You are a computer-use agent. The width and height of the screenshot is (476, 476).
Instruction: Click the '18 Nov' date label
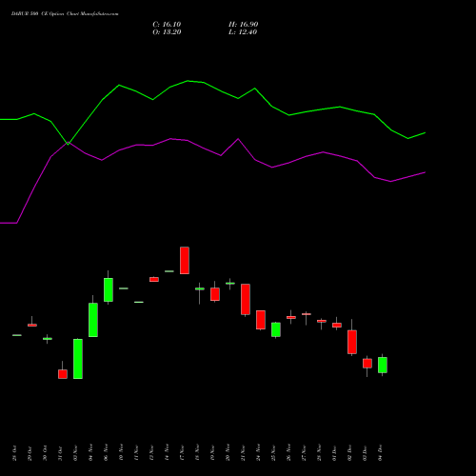tap(197, 452)
